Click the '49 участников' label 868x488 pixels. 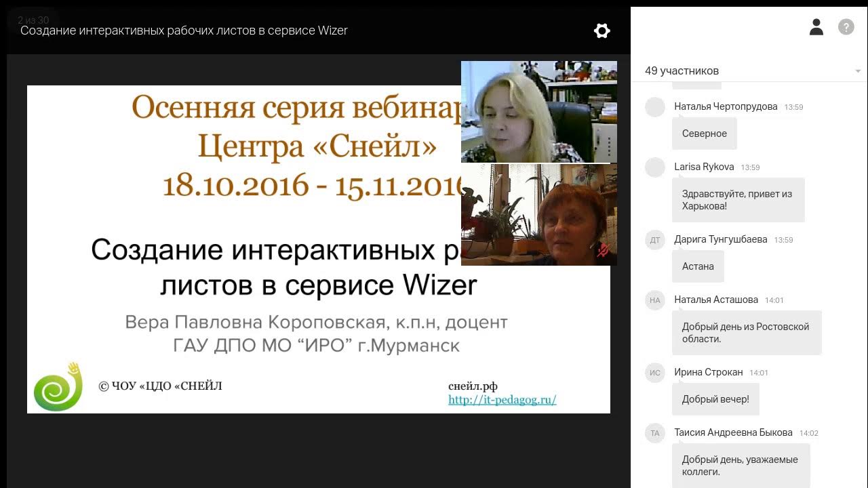tap(682, 71)
